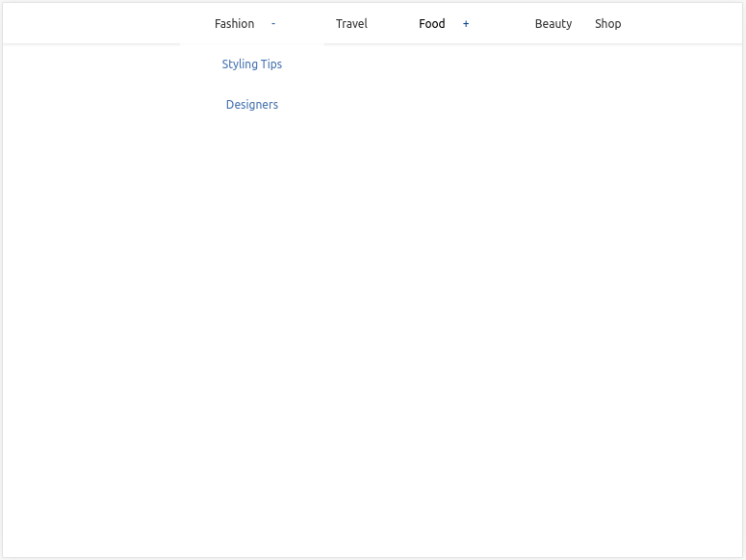
Task: Select the Travel navigation link
Action: [351, 24]
